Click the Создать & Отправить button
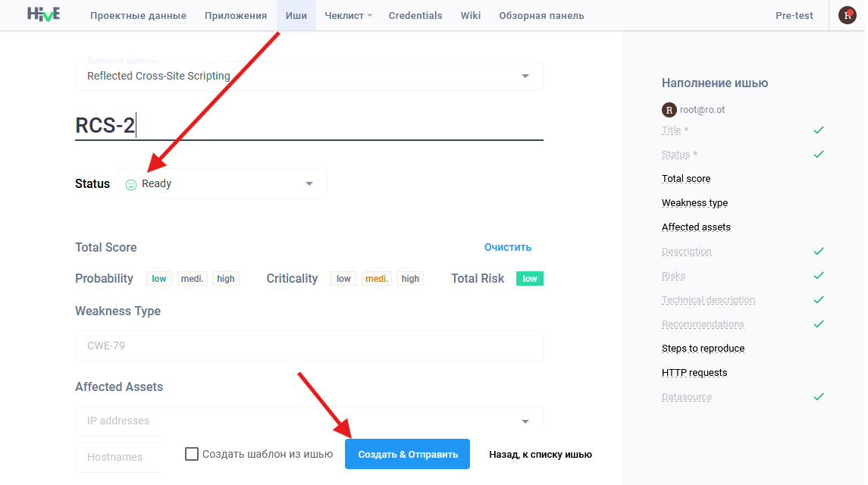868x485 pixels. point(407,454)
